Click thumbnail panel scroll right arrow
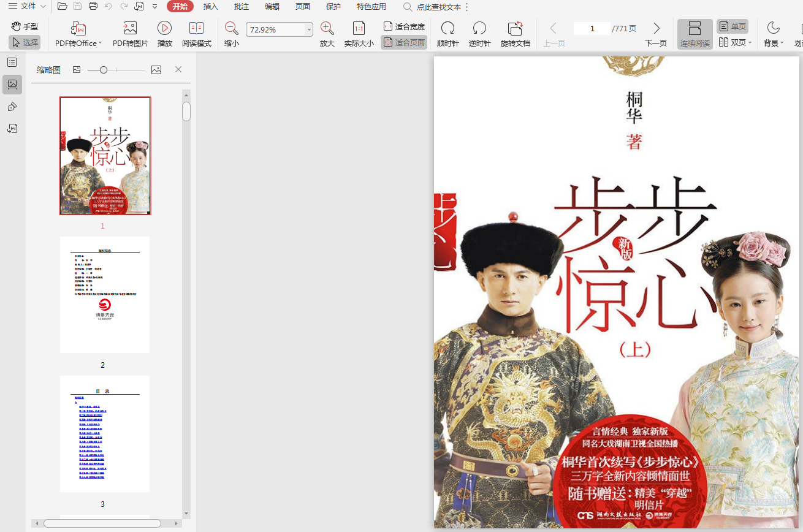Image resolution: width=803 pixels, height=532 pixels. coord(177,523)
